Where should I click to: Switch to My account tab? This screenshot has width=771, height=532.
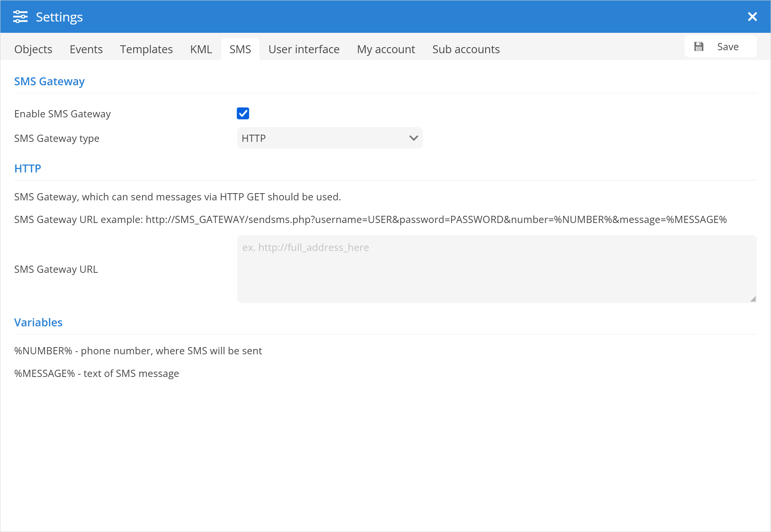click(386, 49)
